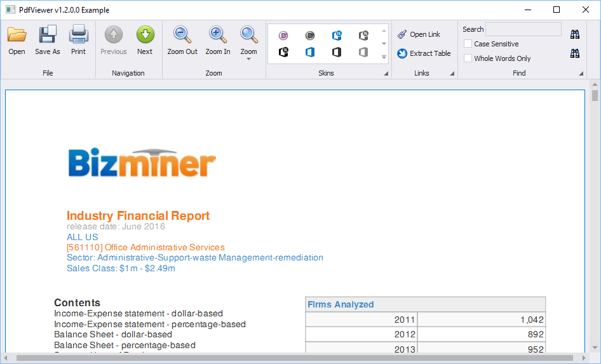Click the vertical scrollbar down arrow

[x=595, y=348]
